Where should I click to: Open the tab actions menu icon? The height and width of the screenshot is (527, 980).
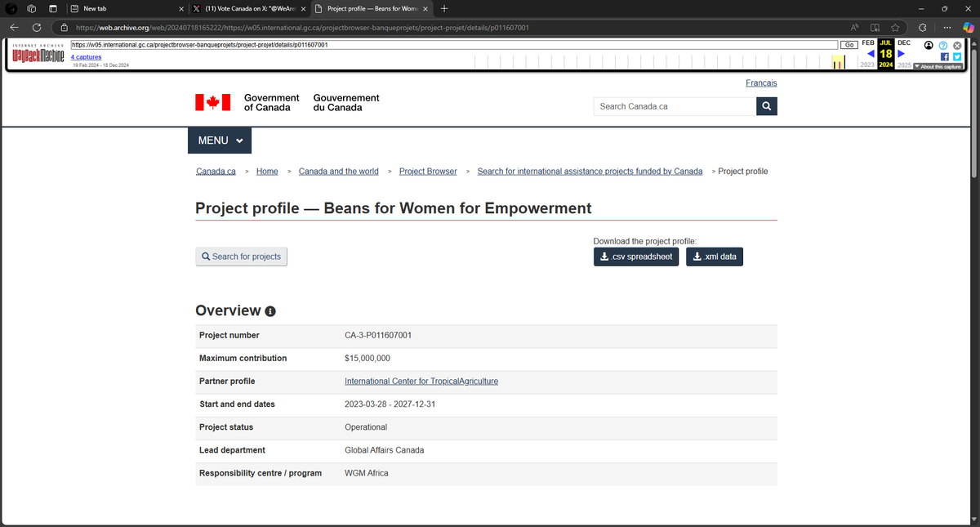[x=51, y=8]
